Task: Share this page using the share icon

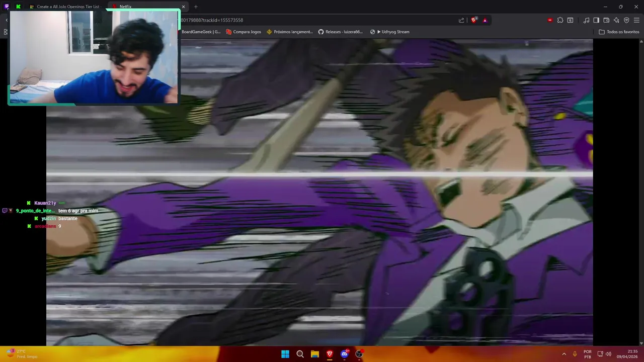Action: coord(461,20)
